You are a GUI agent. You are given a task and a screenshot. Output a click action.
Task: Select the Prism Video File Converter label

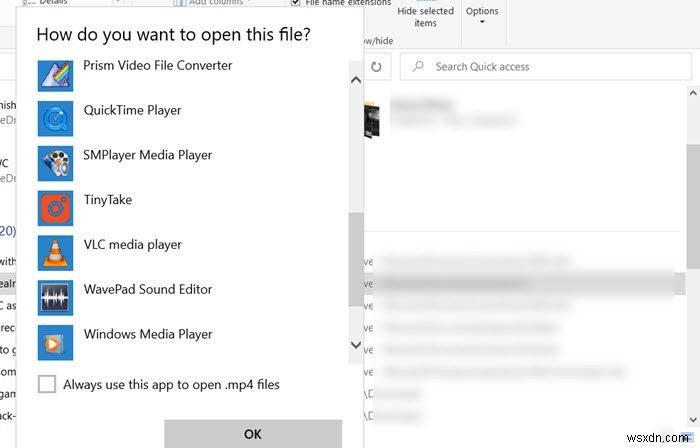click(158, 66)
